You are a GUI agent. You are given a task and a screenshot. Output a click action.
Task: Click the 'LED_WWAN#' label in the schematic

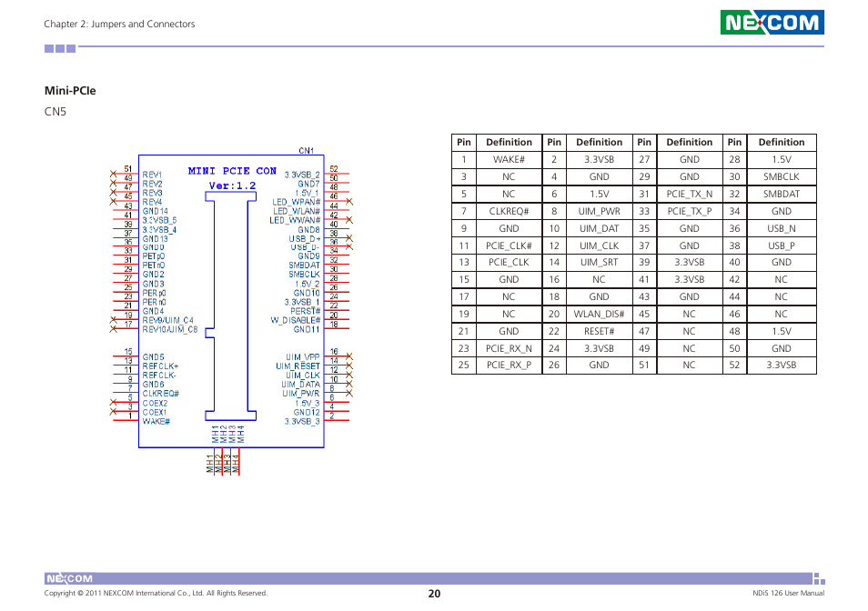(x=295, y=220)
